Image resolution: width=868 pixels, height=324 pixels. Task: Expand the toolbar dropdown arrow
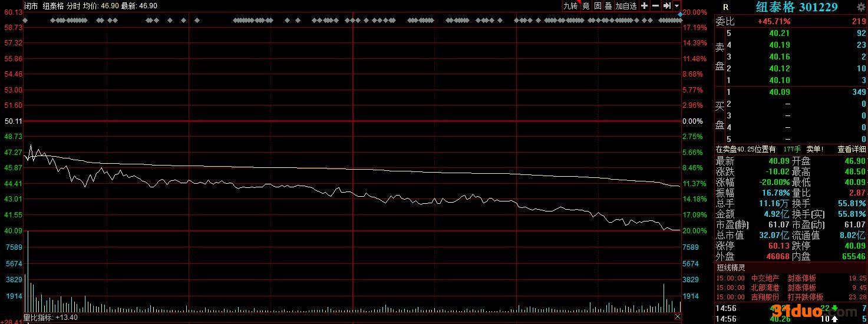[676, 6]
